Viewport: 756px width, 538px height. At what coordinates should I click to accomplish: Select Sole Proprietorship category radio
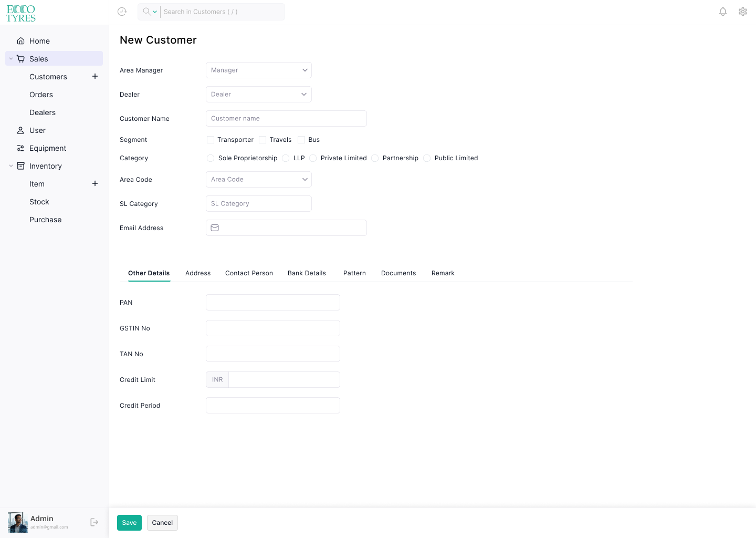click(x=211, y=158)
